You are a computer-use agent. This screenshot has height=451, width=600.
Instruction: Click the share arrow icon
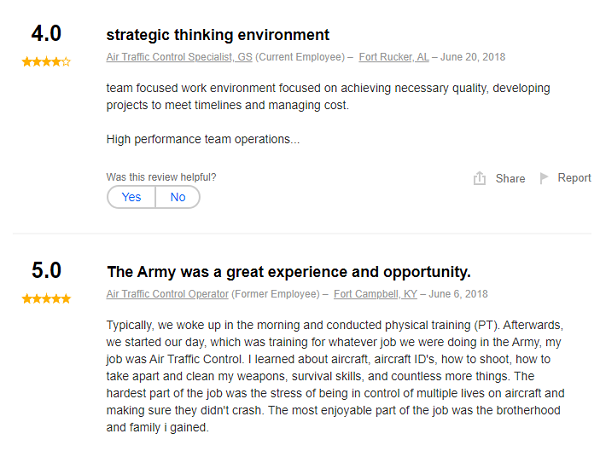click(479, 179)
